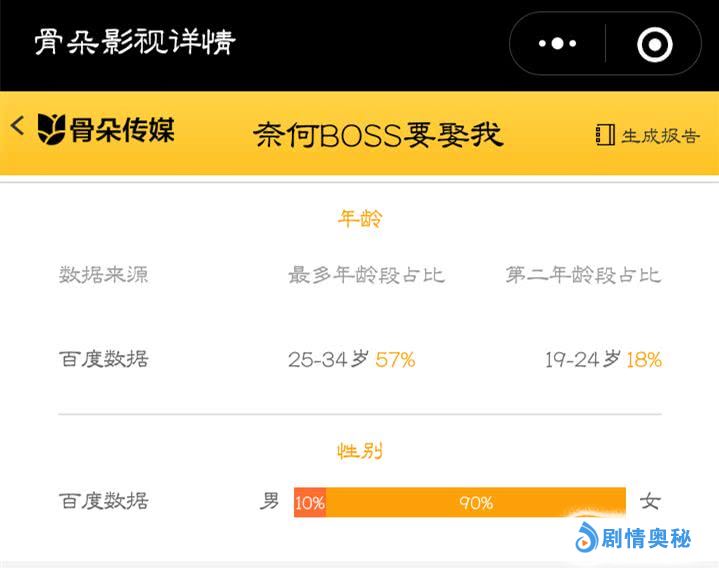
Task: Click the orange 90% female bar segment
Action: [476, 503]
